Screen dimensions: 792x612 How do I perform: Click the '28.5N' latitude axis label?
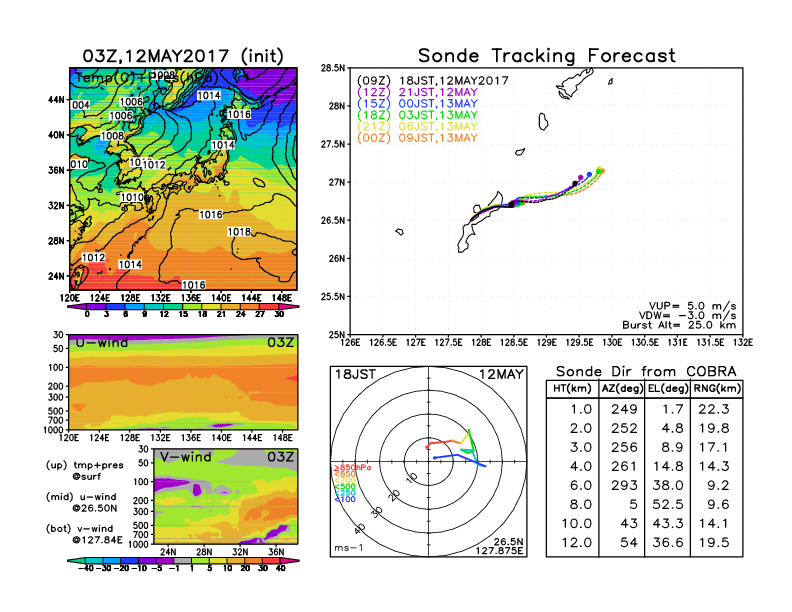pyautogui.click(x=333, y=68)
